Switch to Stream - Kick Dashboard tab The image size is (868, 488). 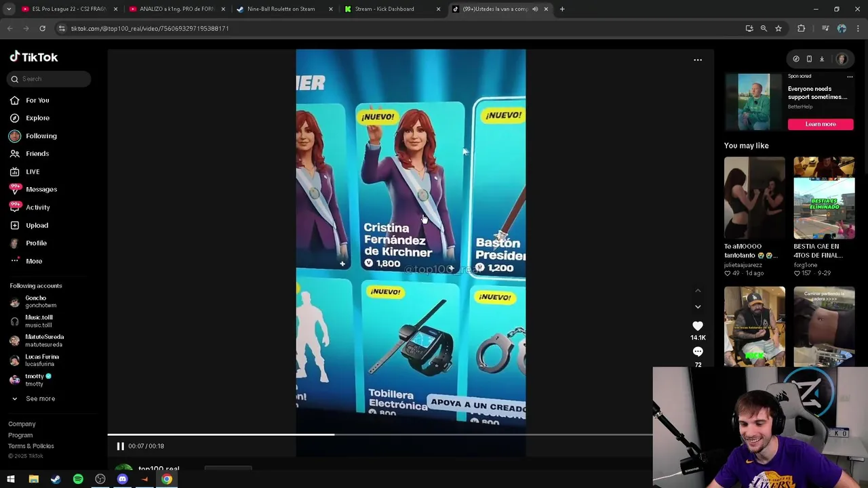(x=392, y=9)
